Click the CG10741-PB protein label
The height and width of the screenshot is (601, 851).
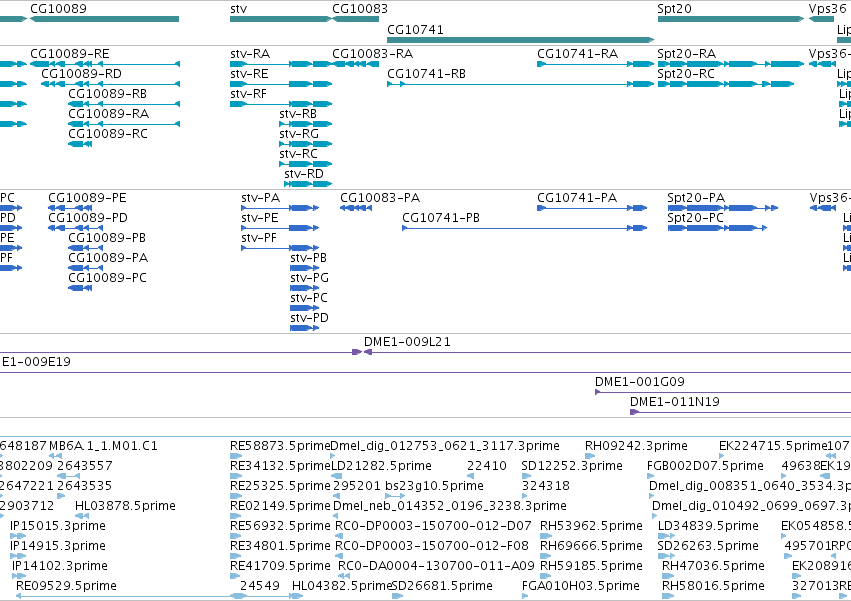pyautogui.click(x=441, y=218)
